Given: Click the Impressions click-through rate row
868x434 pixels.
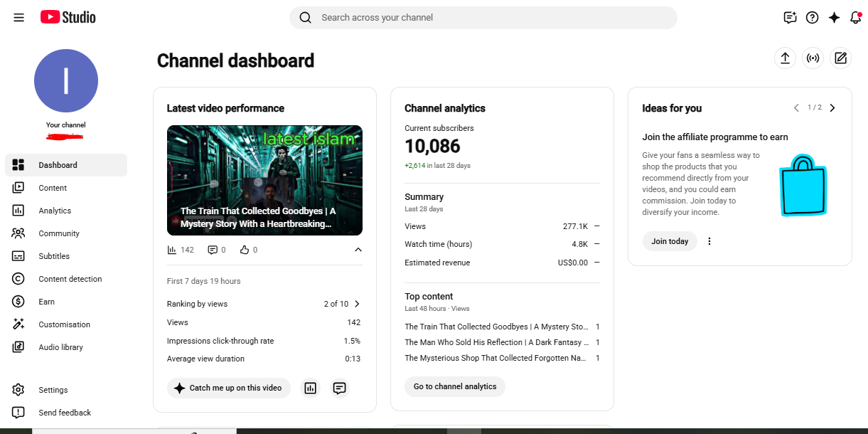Looking at the screenshot, I should pos(264,341).
